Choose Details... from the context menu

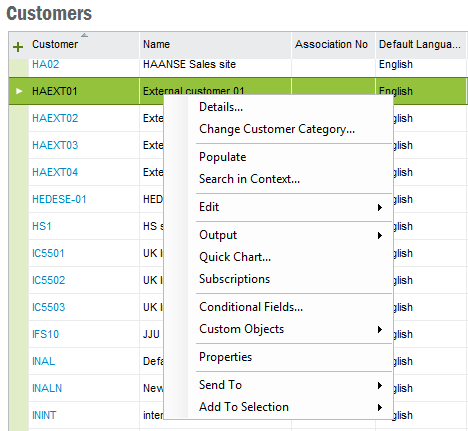click(221, 107)
